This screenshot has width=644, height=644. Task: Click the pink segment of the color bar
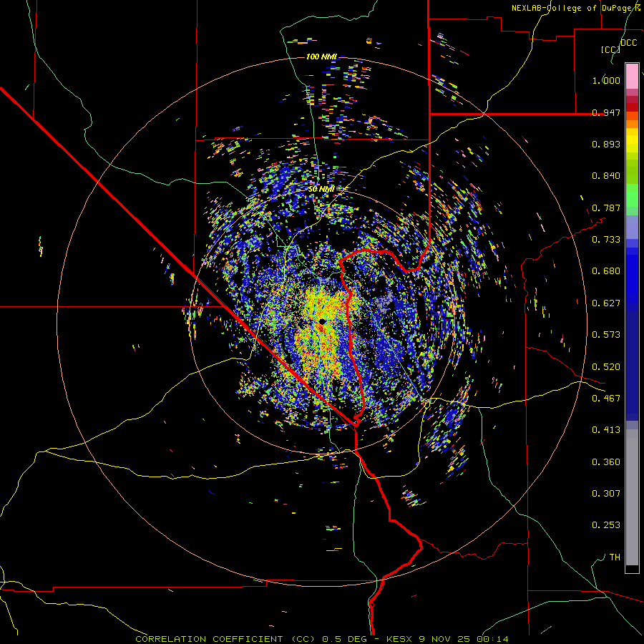pos(632,76)
